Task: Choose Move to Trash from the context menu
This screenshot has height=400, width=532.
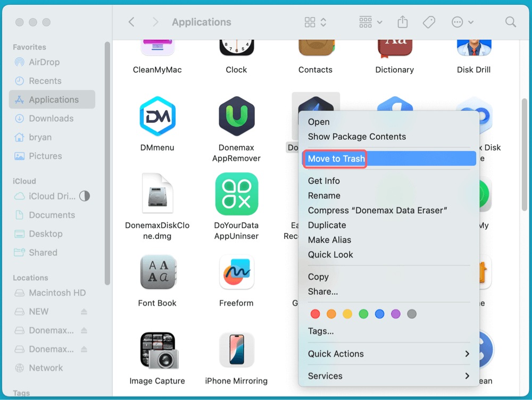Action: coord(336,159)
